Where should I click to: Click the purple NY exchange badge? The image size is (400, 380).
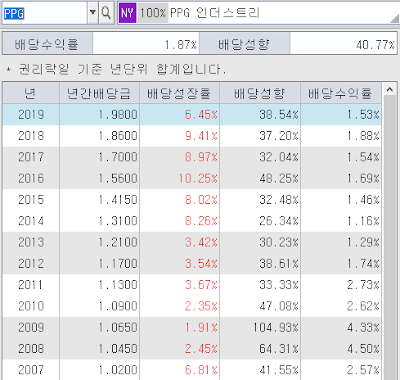[128, 13]
